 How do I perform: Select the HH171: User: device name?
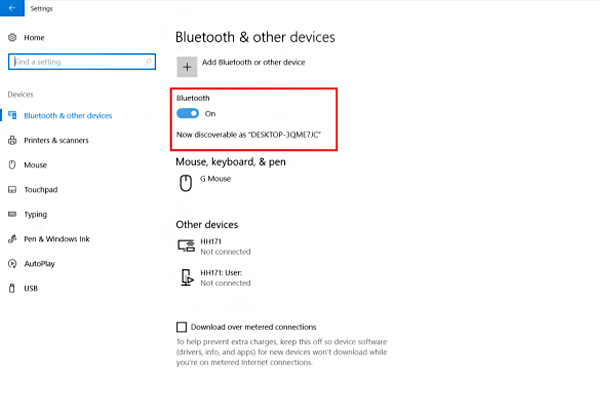[221, 273]
